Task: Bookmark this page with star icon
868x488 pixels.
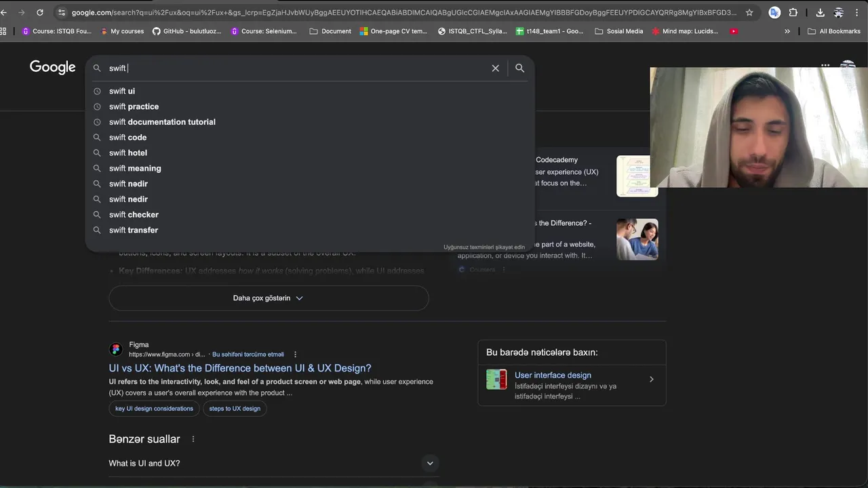Action: point(749,12)
